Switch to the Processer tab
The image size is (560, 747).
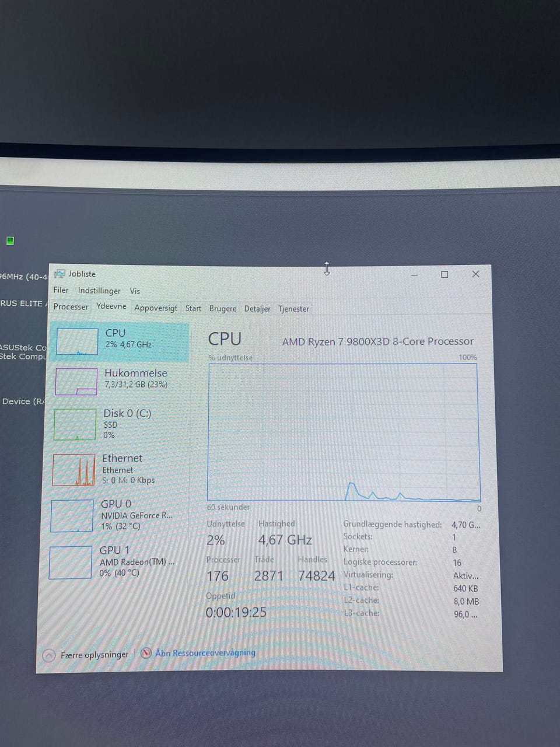pyautogui.click(x=71, y=307)
